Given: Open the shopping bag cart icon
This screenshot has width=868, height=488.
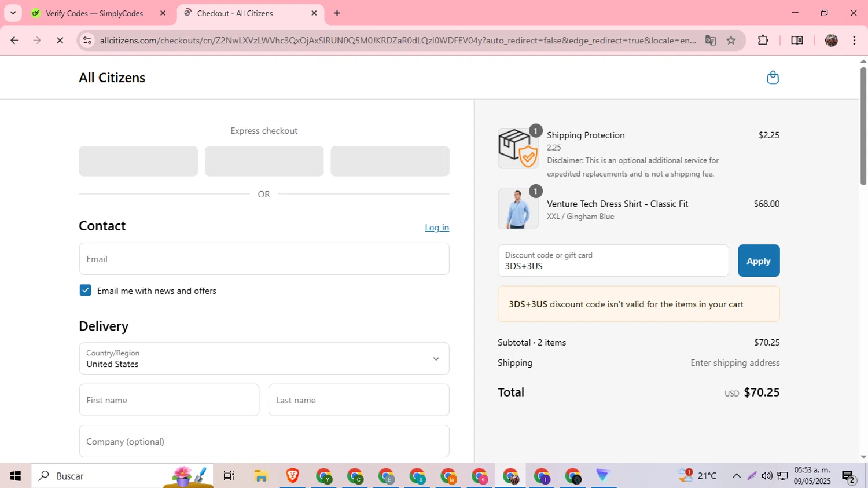Looking at the screenshot, I should pos(773,78).
